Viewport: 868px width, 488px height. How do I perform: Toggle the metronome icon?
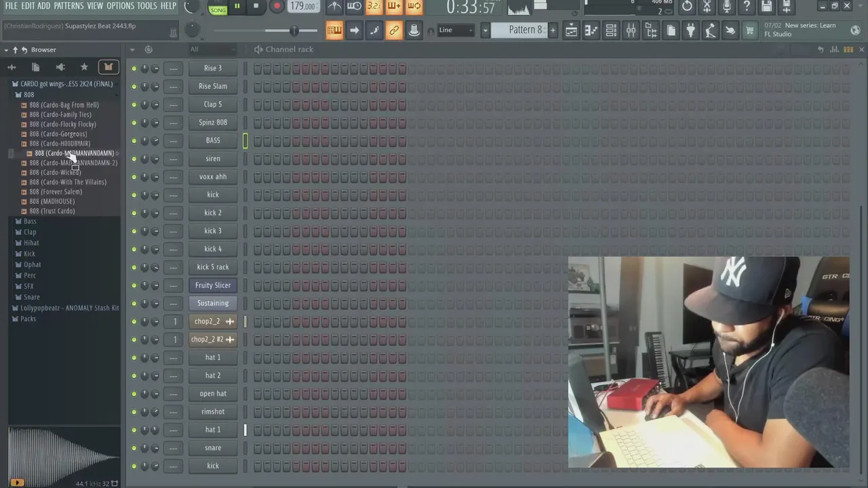(334, 7)
